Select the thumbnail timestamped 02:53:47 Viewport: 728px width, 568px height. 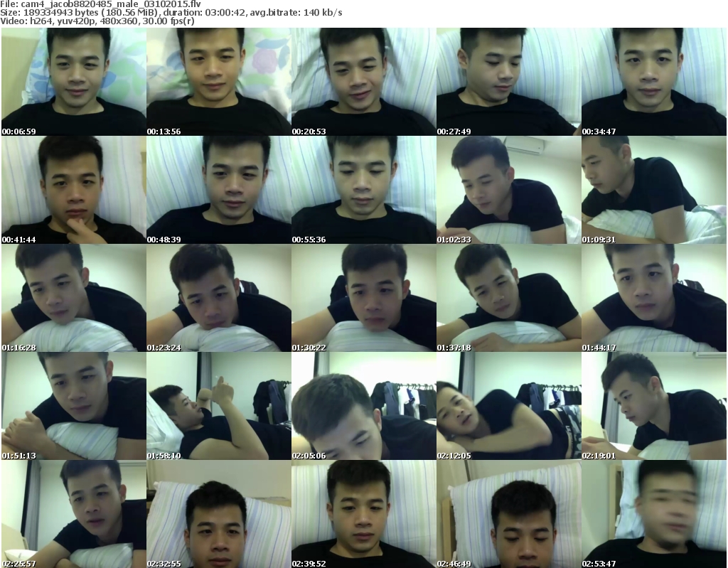click(x=654, y=514)
